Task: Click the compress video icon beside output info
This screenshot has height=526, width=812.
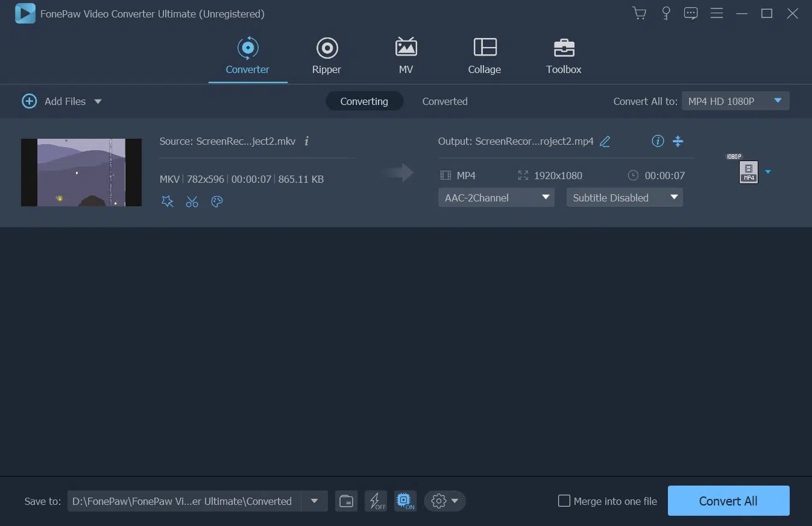Action: (678, 141)
